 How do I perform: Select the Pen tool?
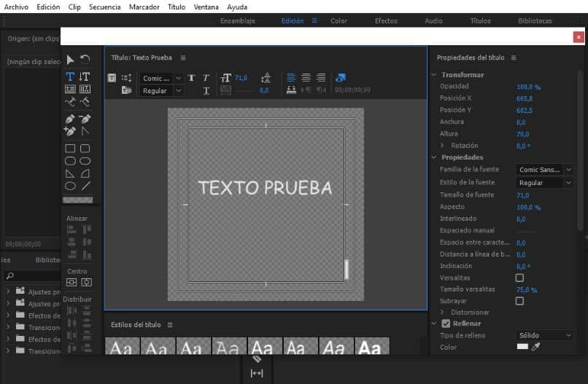point(70,119)
